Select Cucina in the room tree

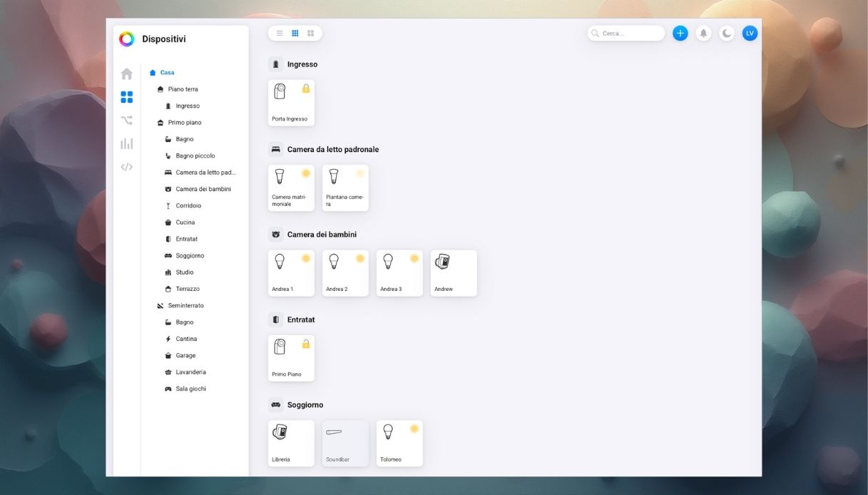(x=185, y=223)
